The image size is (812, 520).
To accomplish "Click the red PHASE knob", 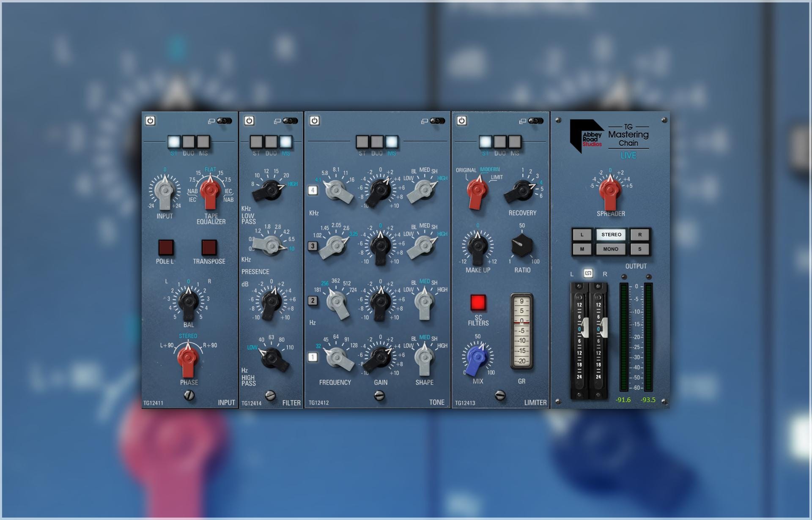I will click(x=188, y=359).
